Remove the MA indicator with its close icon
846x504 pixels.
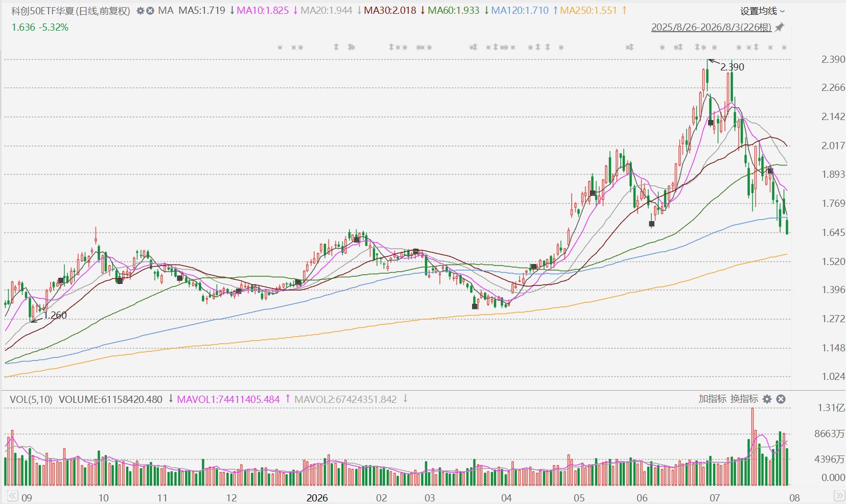tap(150, 11)
